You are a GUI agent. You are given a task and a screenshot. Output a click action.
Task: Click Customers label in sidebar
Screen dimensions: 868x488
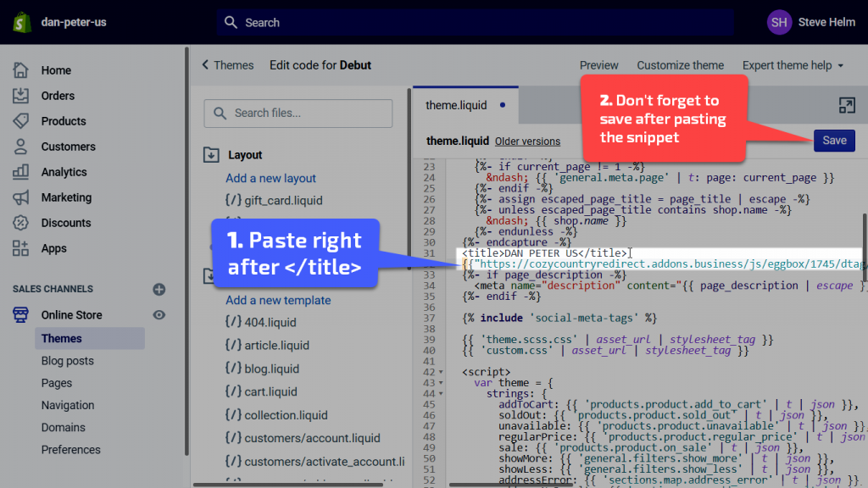(68, 147)
